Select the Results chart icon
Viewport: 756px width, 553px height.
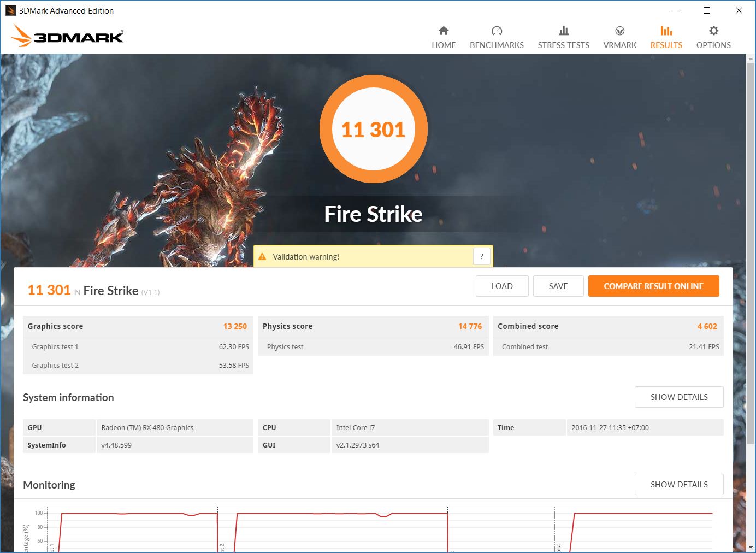pyautogui.click(x=666, y=31)
